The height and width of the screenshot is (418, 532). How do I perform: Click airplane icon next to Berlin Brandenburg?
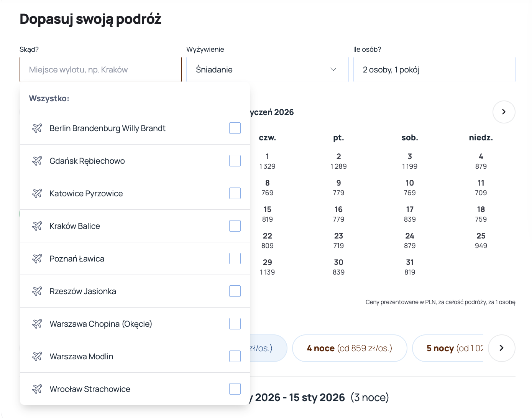(37, 128)
